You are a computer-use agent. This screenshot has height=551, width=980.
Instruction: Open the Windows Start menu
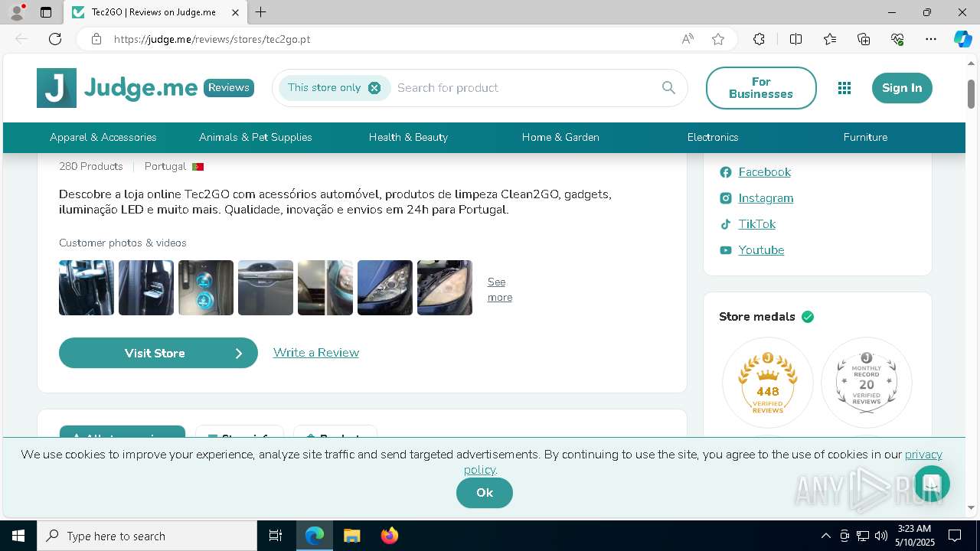coord(18,536)
